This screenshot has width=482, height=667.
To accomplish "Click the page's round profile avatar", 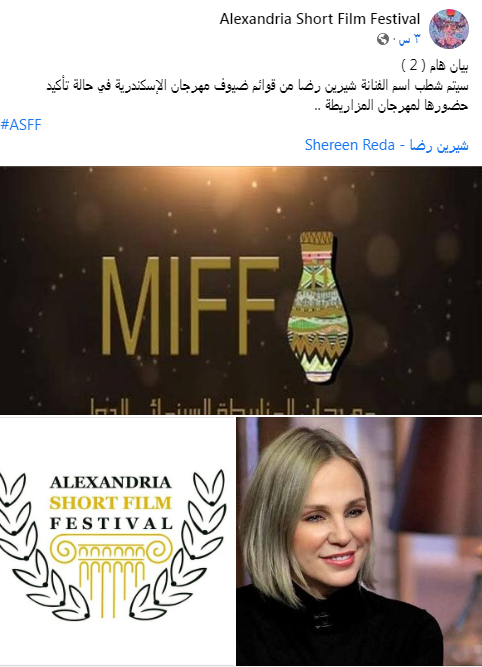I will click(x=449, y=29).
